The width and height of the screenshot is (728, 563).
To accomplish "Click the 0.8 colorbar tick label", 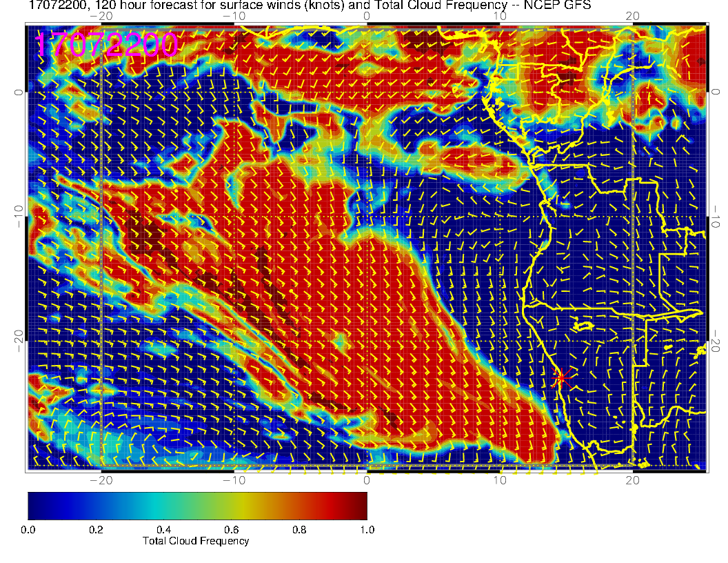I will click(299, 530).
